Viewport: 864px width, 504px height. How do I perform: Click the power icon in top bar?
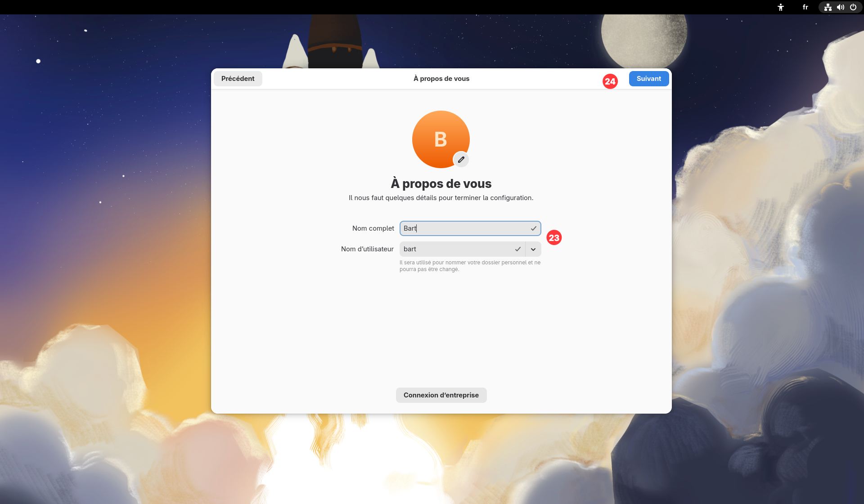(x=853, y=7)
